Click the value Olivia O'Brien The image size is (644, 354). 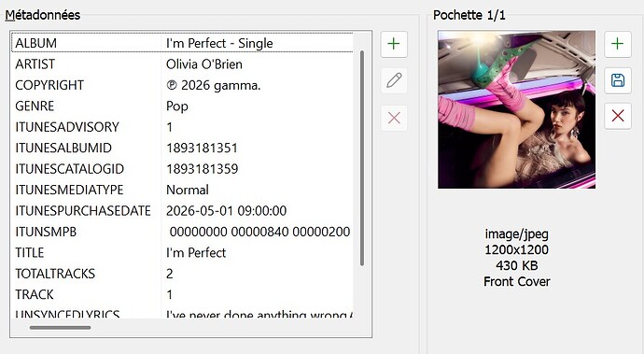point(204,64)
